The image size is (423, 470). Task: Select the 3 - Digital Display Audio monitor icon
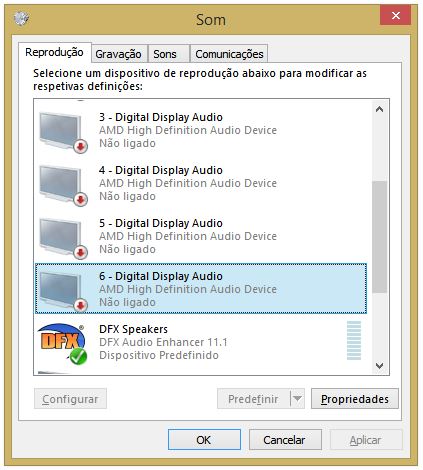pos(63,132)
